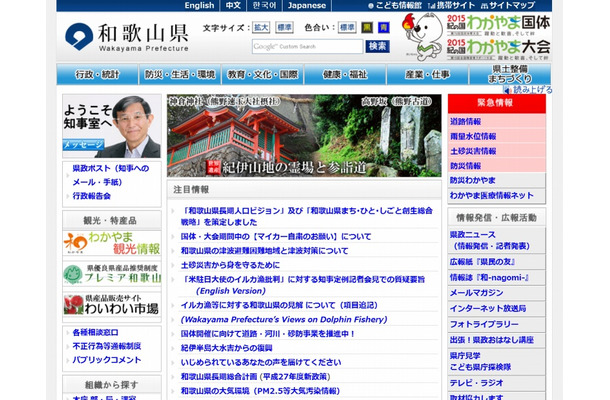
Task: Open the (English Version) link
Action: pyautogui.click(x=231, y=291)
